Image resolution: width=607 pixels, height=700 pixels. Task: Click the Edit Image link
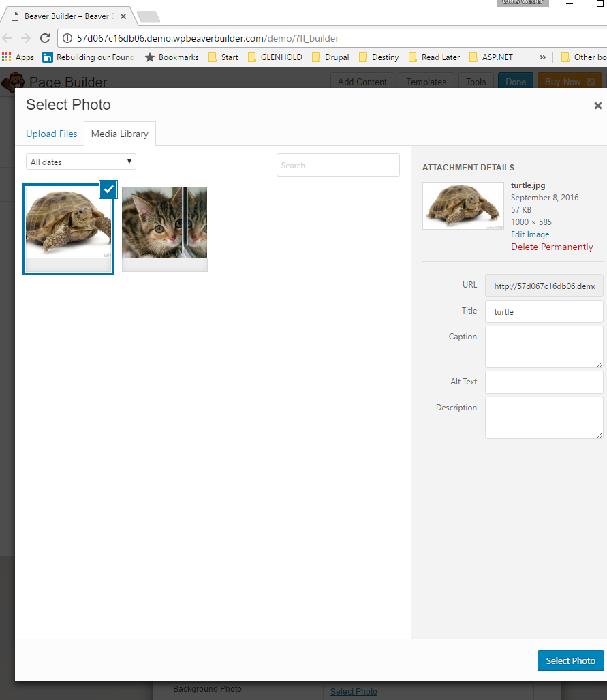point(530,234)
